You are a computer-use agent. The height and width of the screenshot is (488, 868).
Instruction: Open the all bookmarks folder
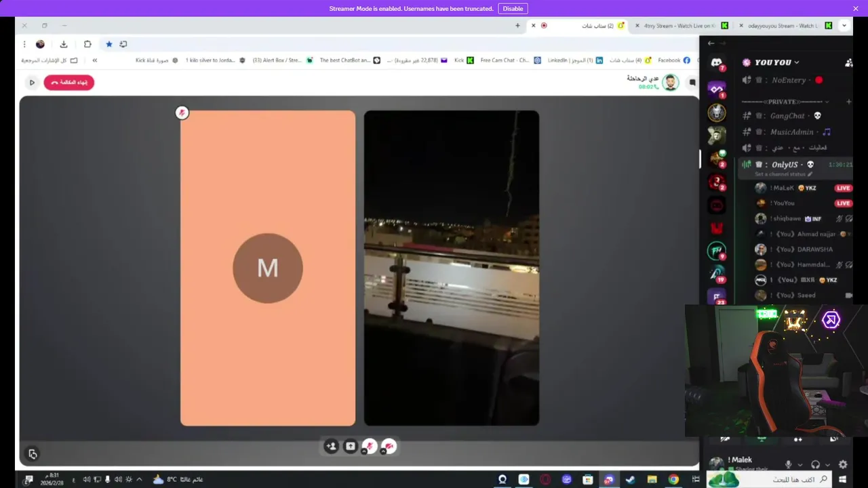tap(49, 60)
